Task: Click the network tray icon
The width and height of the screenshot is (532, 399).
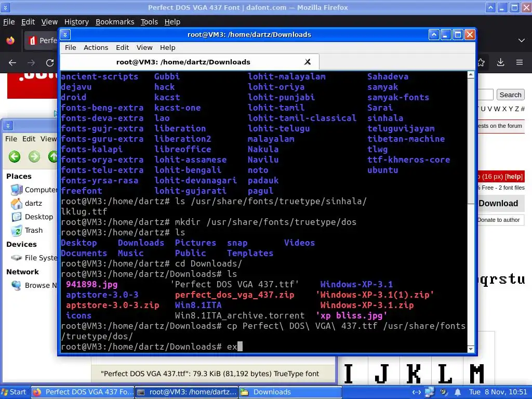Action: coord(430,392)
